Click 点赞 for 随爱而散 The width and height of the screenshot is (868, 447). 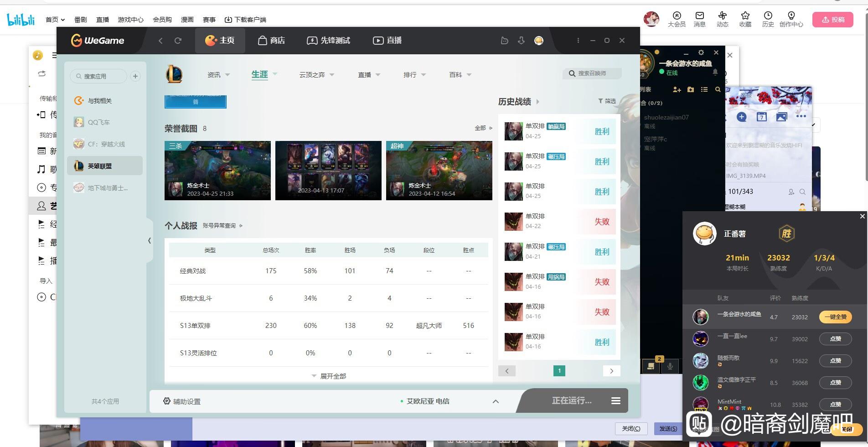click(x=836, y=361)
